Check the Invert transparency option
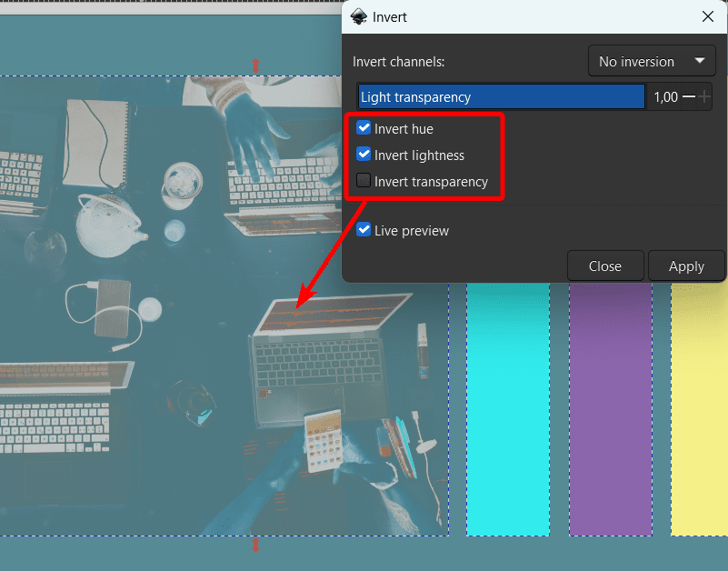Viewport: 728px width, 571px height. click(x=364, y=181)
